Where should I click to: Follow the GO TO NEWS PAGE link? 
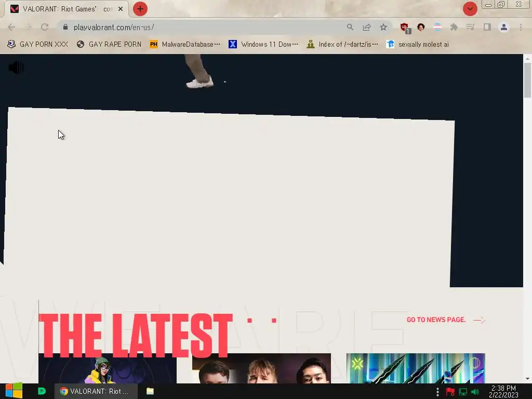tap(436, 320)
